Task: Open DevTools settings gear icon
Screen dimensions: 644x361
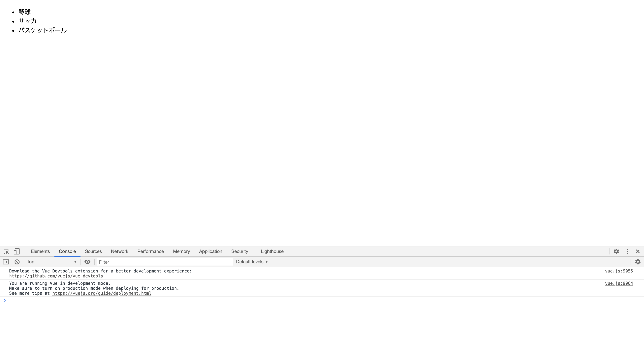Action: [x=616, y=252]
